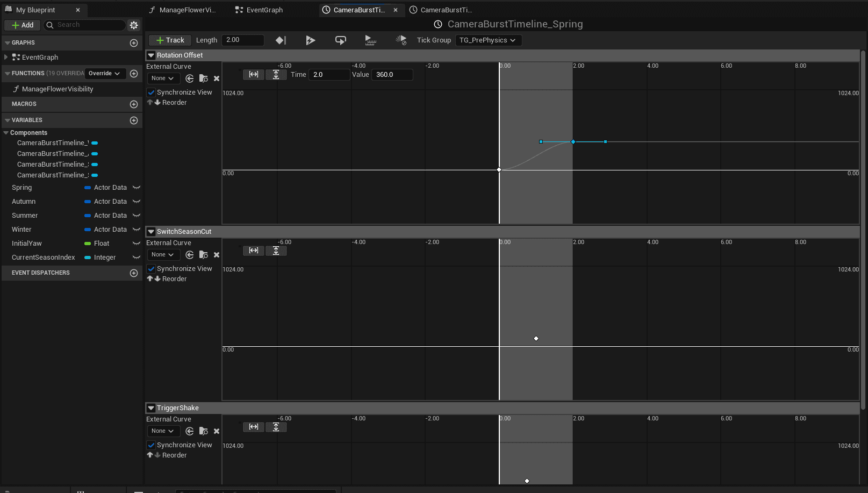Toggle the AutoPlay timeline icon
Image resolution: width=868 pixels, height=493 pixels.
tap(311, 40)
